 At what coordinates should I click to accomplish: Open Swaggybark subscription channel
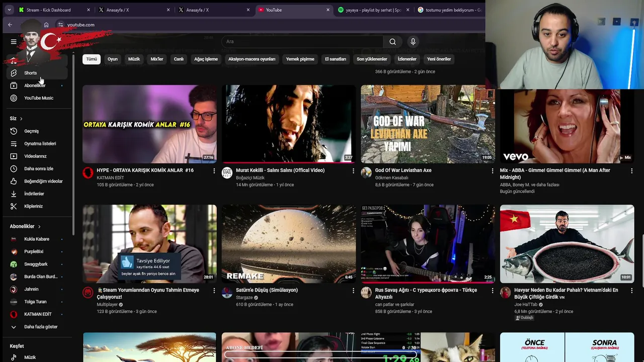pyautogui.click(x=36, y=264)
